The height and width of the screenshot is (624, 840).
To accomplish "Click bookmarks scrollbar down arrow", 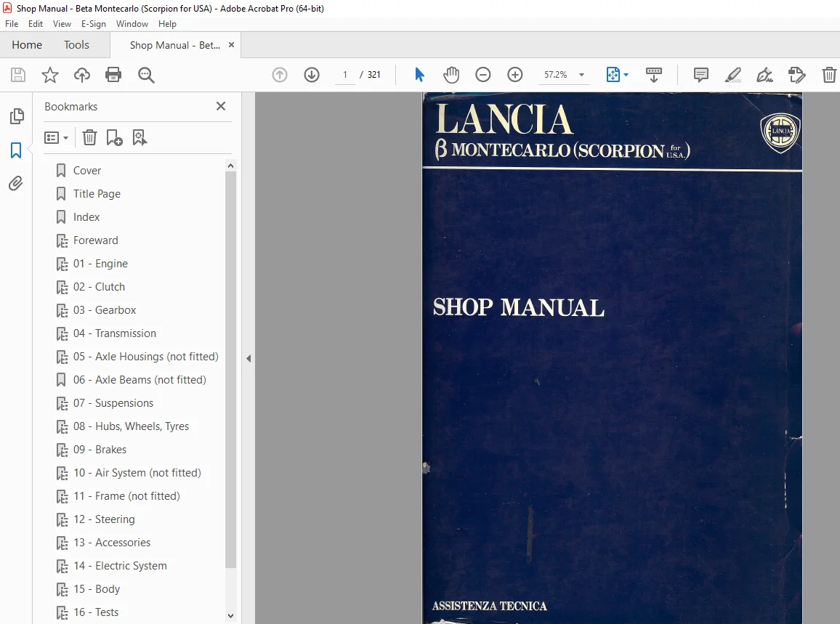I will click(231, 615).
